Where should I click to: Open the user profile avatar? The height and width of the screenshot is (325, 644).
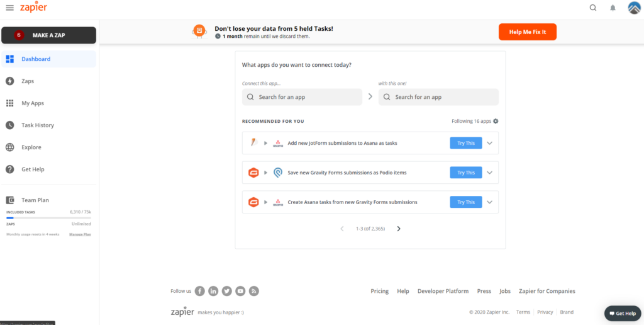(634, 8)
